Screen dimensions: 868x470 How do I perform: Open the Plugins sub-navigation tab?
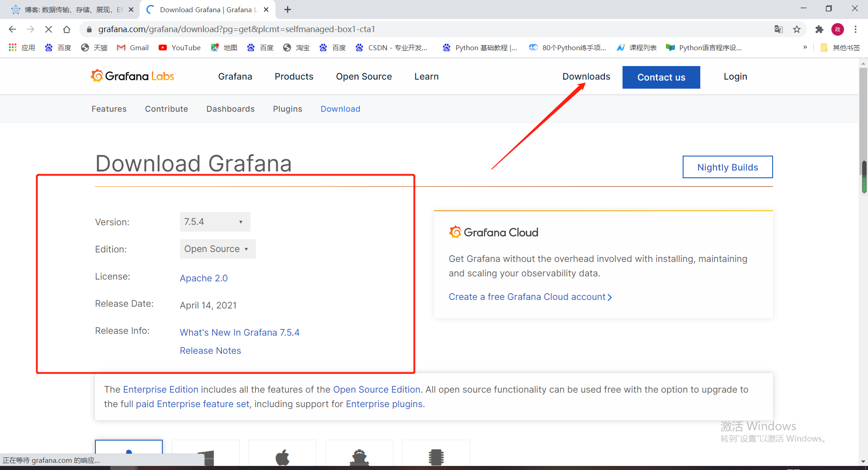coord(288,109)
